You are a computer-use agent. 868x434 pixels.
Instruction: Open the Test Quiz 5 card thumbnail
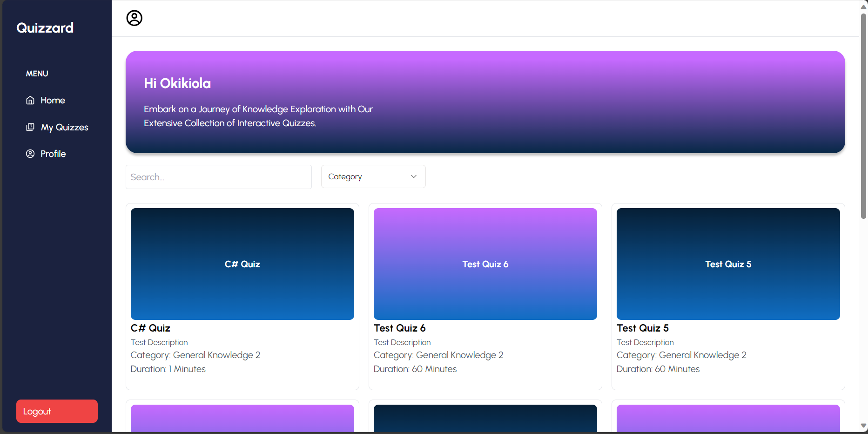[x=728, y=264]
